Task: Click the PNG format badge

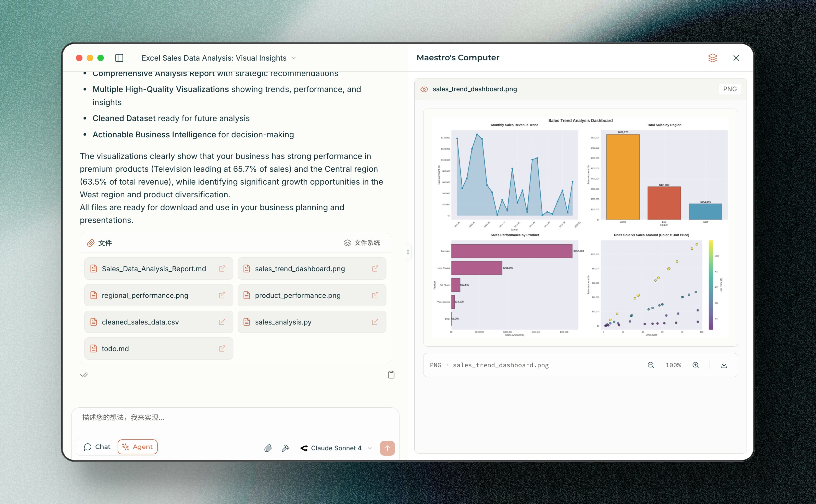Action: coord(730,89)
